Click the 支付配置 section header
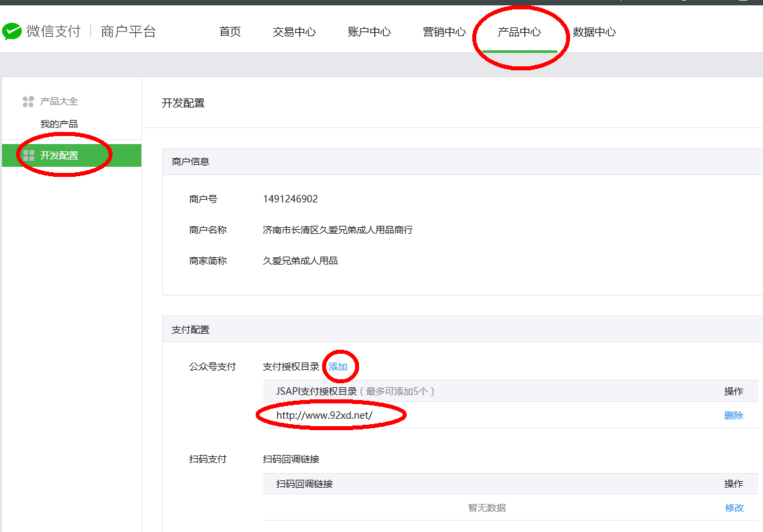 (190, 330)
